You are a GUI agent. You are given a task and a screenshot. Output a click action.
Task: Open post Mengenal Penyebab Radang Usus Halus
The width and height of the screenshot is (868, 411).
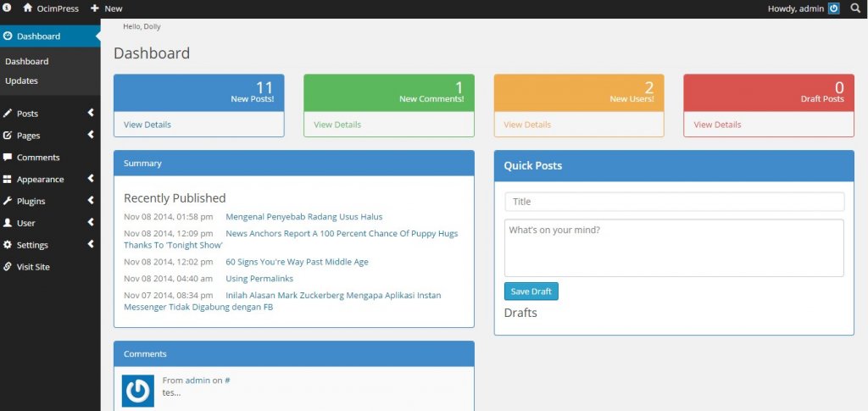point(304,217)
